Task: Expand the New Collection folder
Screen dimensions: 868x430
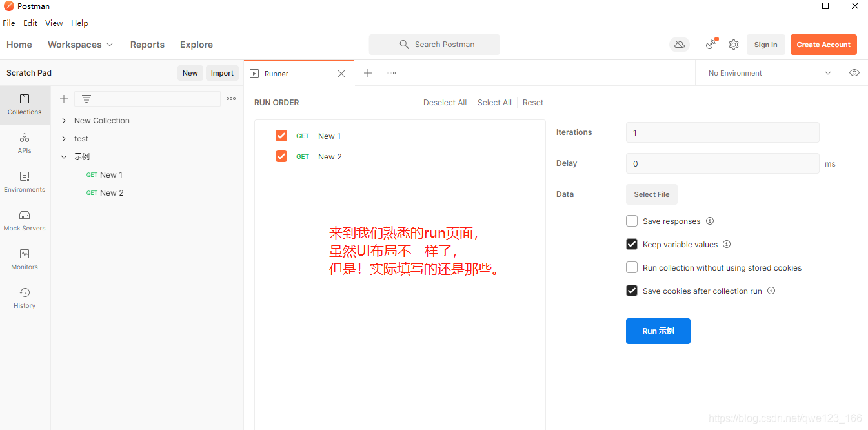Action: point(64,121)
